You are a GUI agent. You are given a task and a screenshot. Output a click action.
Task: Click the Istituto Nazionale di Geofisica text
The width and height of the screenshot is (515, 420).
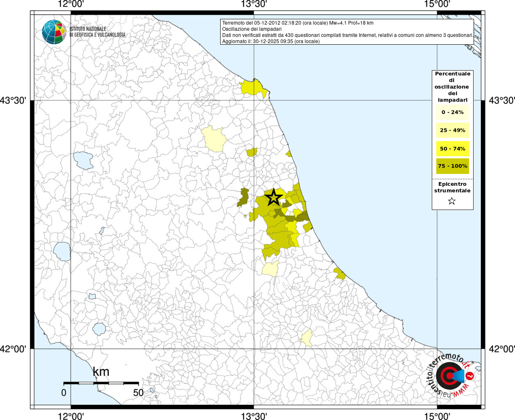pyautogui.click(x=97, y=32)
